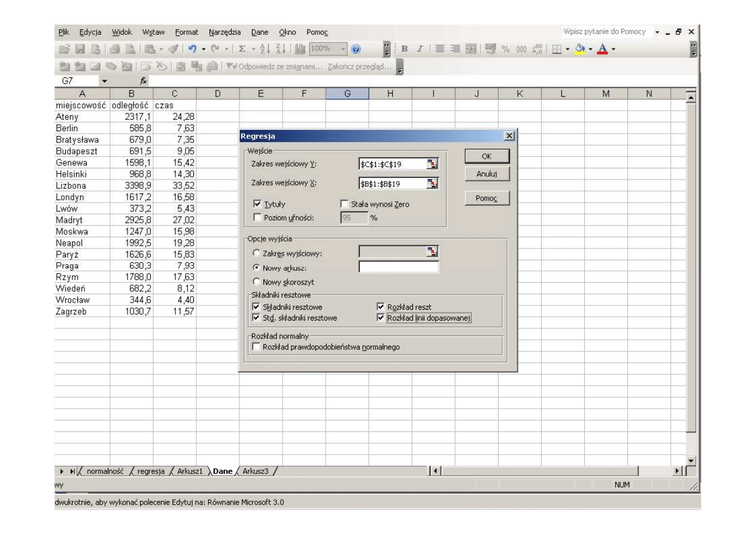Uncheck the Tytuły checkbox
Viewport: 756px width, 535px height.
[257, 204]
